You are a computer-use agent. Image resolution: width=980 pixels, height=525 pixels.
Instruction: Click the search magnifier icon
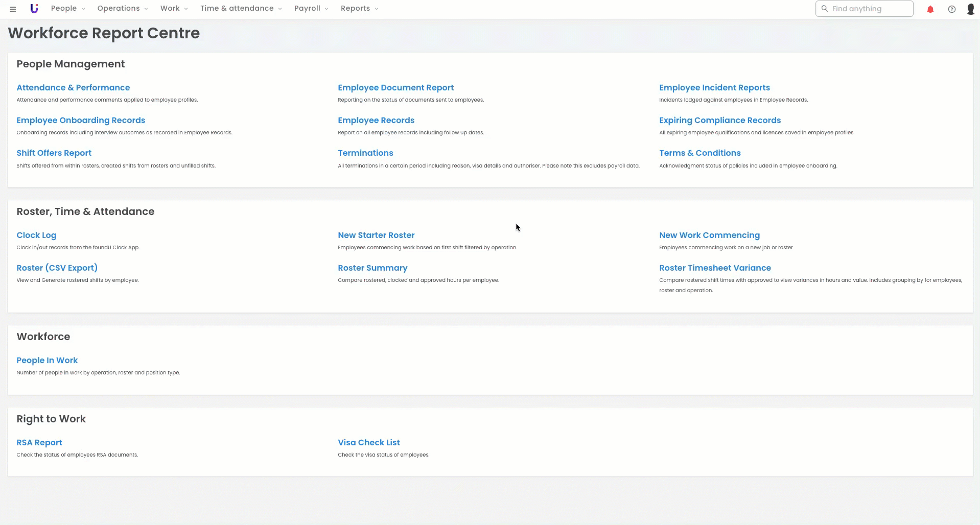pyautogui.click(x=824, y=9)
